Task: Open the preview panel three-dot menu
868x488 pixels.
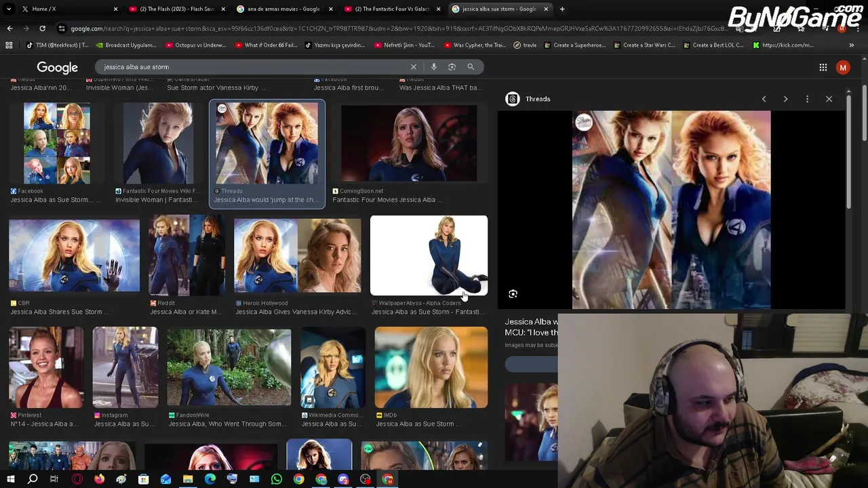Action: tap(807, 99)
